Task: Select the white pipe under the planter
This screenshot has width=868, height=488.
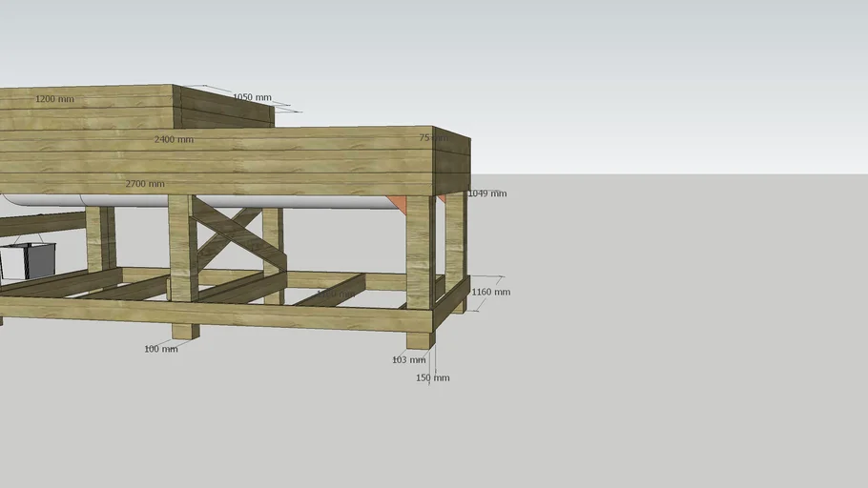Action: click(x=286, y=202)
